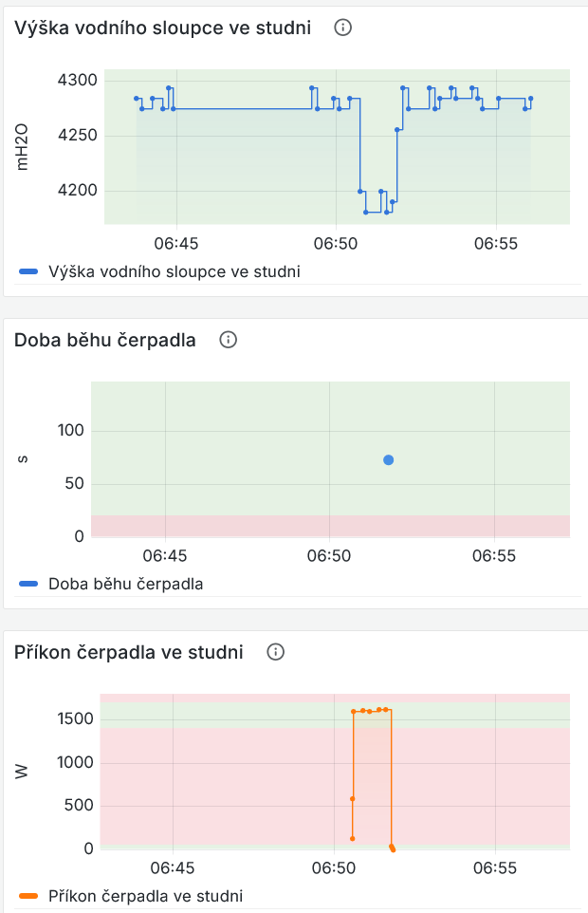Select legend label Doba běhu čerpadla
This screenshot has height=913, width=588.
coord(125,584)
